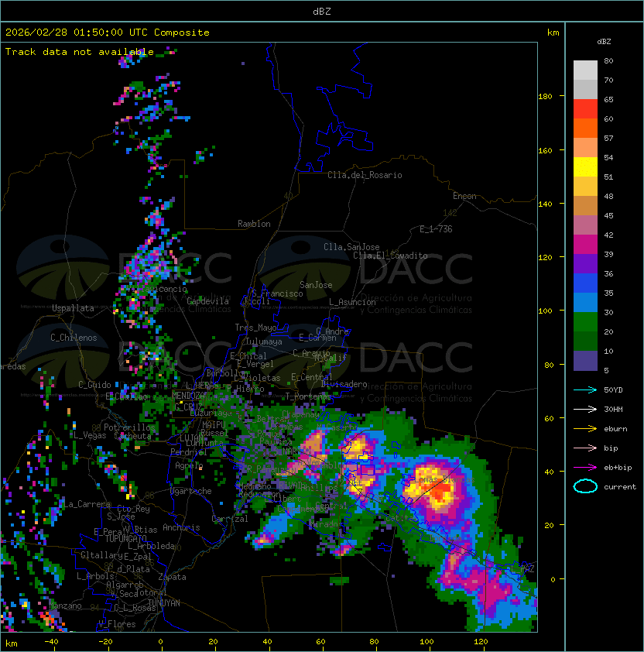This screenshot has height=652, width=644.
Task: Click the 'Anchoris' place label
Action: 181,527
